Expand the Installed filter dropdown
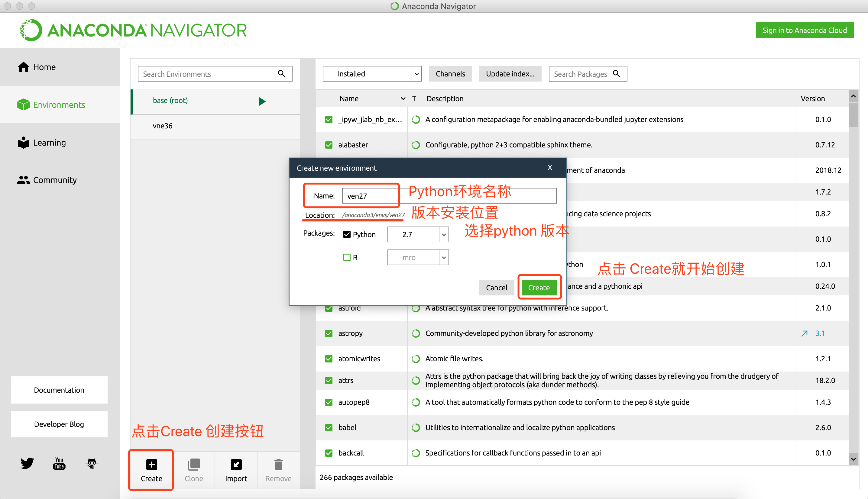Image resolution: width=868 pixels, height=499 pixels. pyautogui.click(x=416, y=74)
